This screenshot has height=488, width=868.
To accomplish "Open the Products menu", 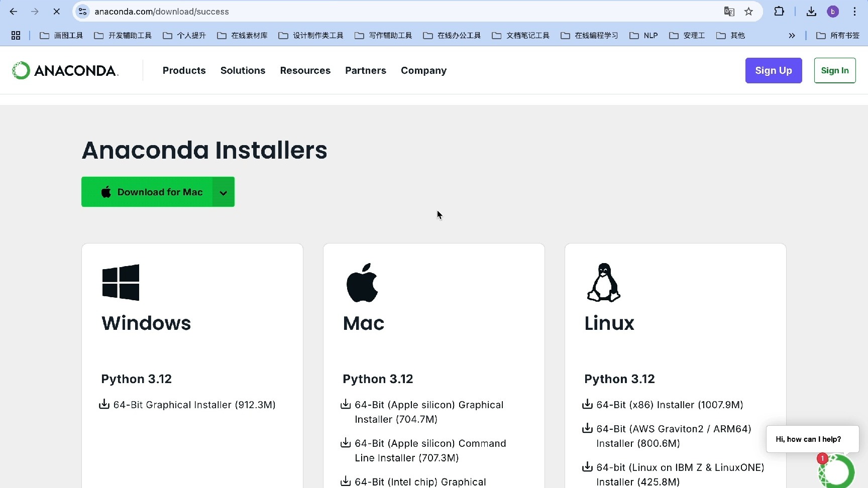I will [x=184, y=71].
